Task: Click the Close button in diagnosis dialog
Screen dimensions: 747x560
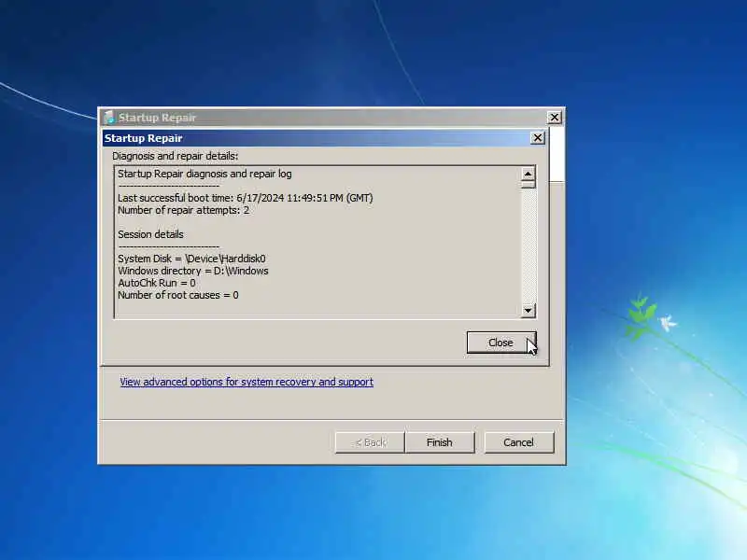Action: tap(501, 343)
